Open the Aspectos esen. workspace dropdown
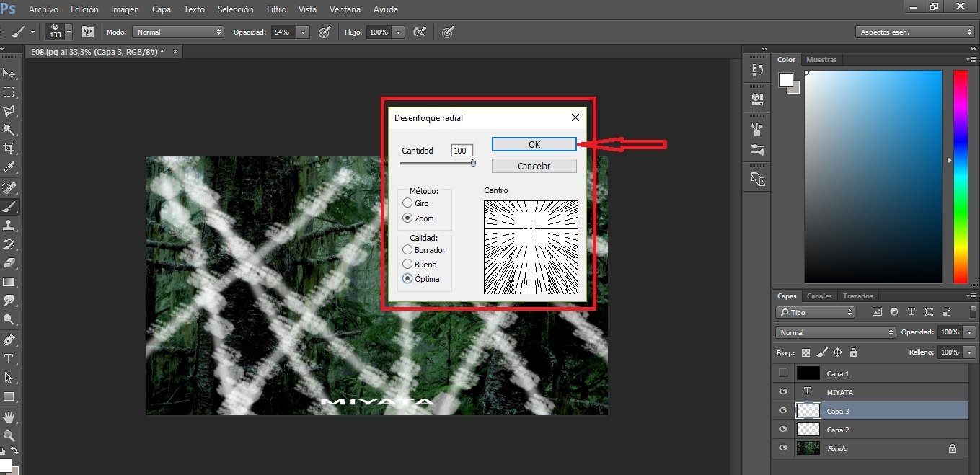The width and height of the screenshot is (980, 475). [x=914, y=32]
